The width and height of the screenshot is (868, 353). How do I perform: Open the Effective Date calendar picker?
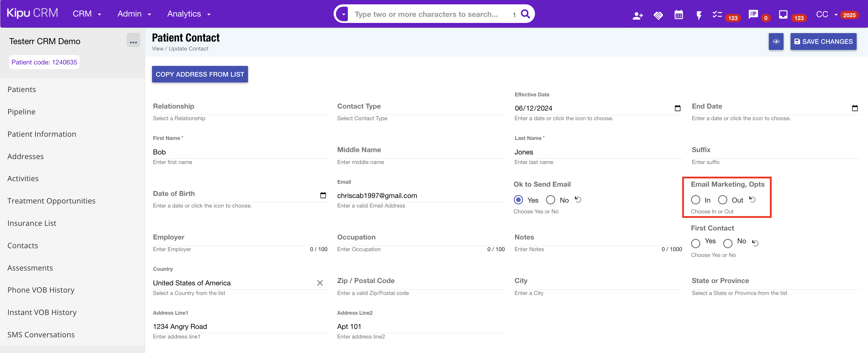pyautogui.click(x=678, y=108)
